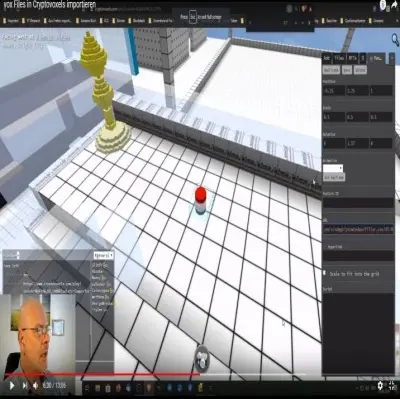400x399 pixels.
Task: Edit the rotation Y field showing 1.57
Action: (x=357, y=143)
